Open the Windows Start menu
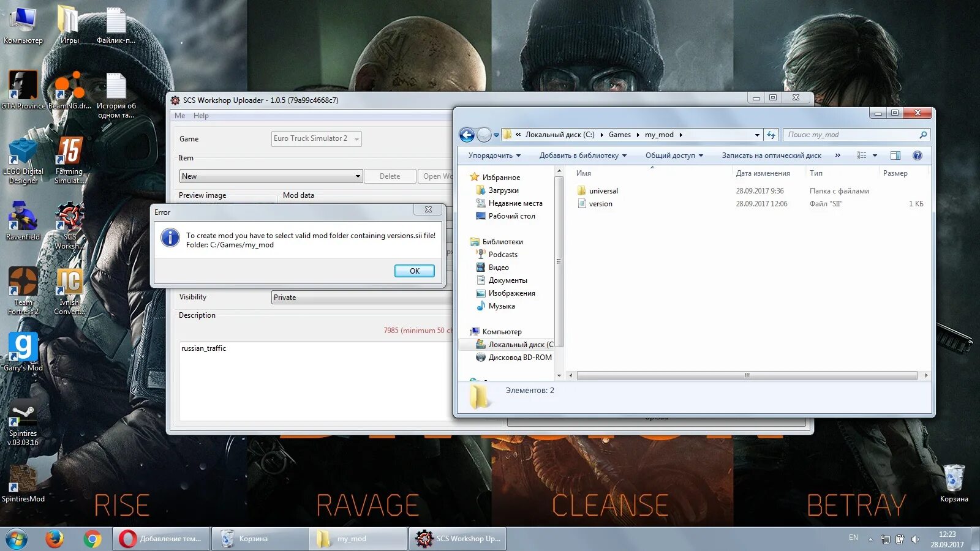Screen dimensions: 980x551 pos(17,539)
